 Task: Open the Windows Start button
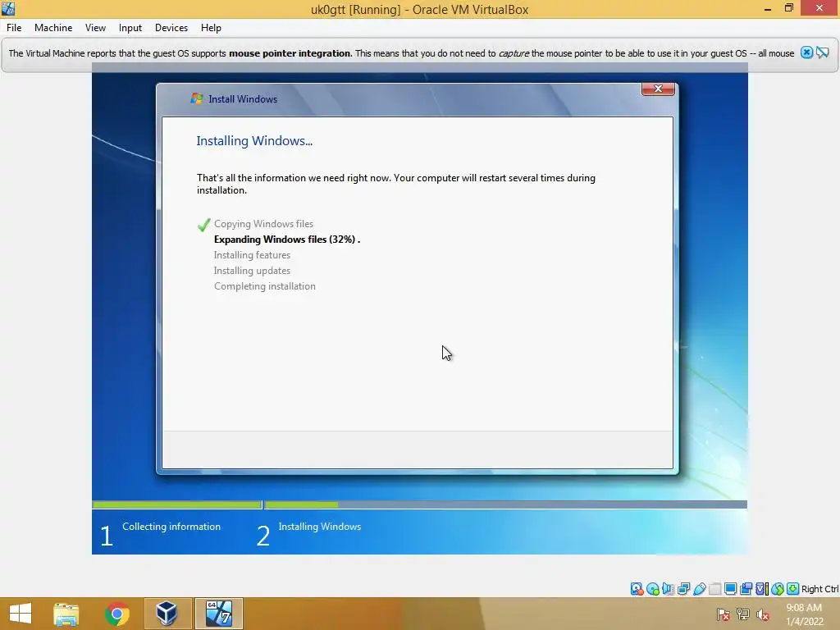click(x=21, y=614)
